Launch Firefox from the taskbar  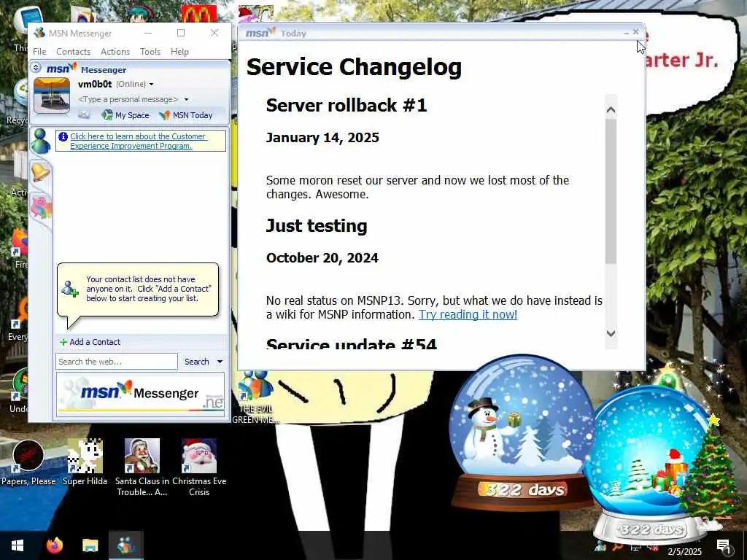[x=54, y=545]
